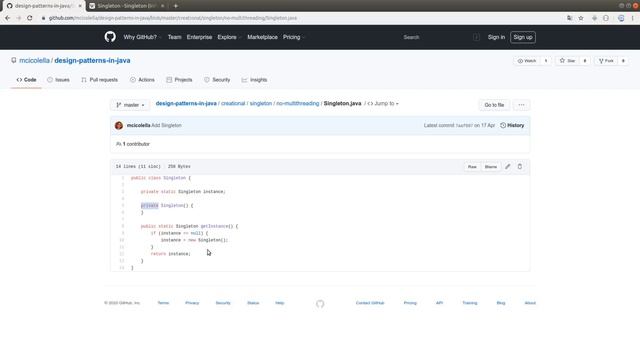Open the Actions tab
The width and height of the screenshot is (640, 360).
point(142,80)
